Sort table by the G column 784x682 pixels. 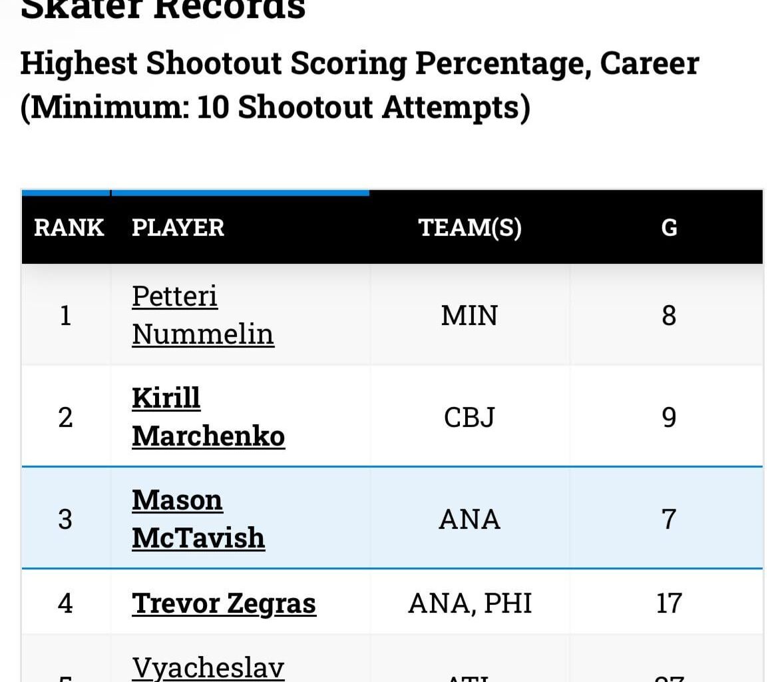click(669, 227)
